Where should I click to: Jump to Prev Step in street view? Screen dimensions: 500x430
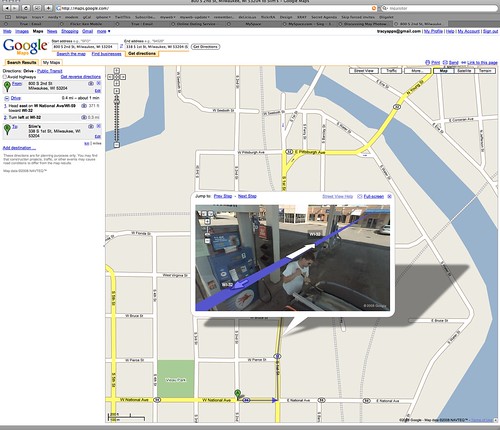[223, 196]
